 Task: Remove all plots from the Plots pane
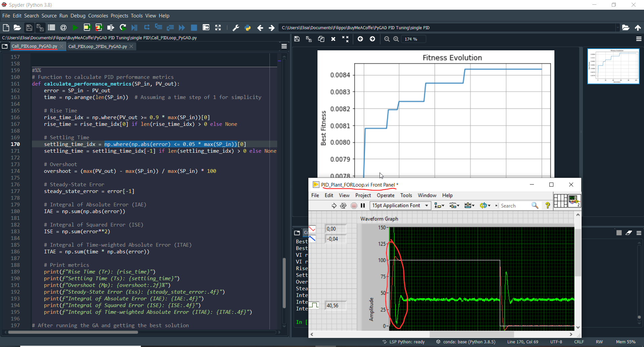pyautogui.click(x=345, y=39)
